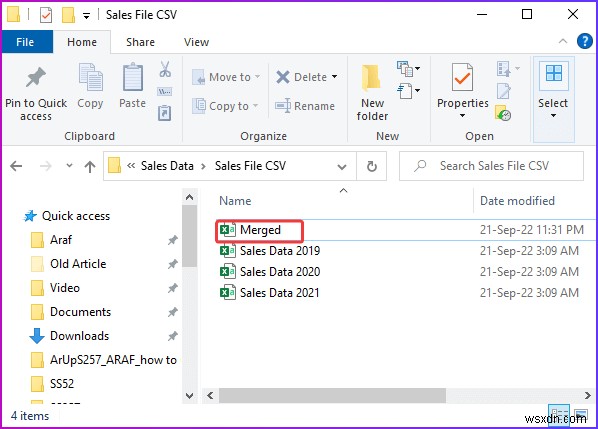Open the New item icon menu
This screenshot has width=598, height=429.
(x=408, y=69)
